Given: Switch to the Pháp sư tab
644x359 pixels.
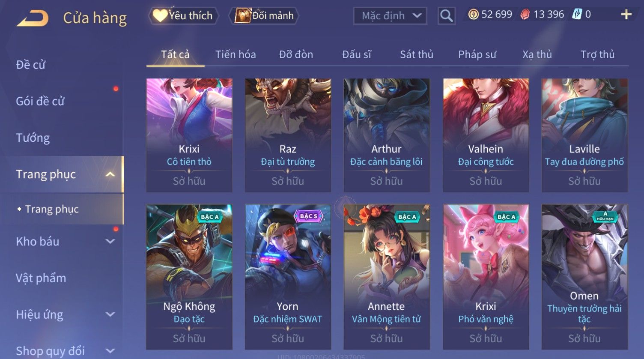Looking at the screenshot, I should tap(477, 54).
